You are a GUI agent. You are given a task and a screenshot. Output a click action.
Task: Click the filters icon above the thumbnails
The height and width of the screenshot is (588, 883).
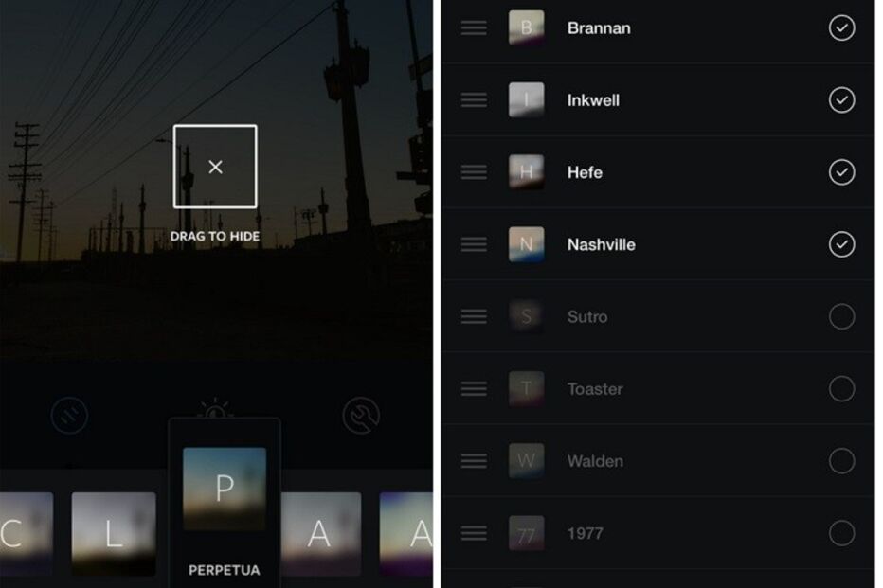[69, 416]
